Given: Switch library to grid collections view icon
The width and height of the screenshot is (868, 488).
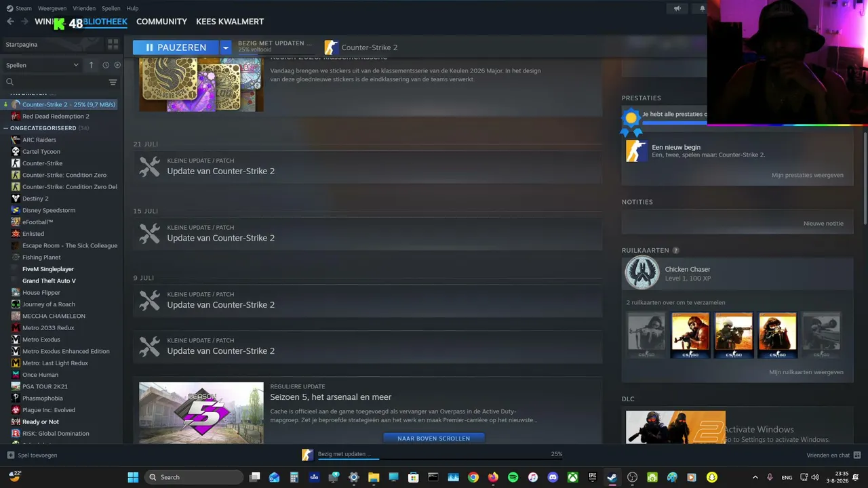Looking at the screenshot, I should click(x=113, y=44).
